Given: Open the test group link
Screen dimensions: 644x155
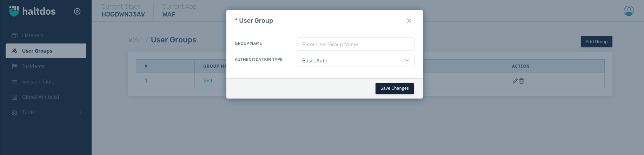Looking at the screenshot, I should 208,81.
